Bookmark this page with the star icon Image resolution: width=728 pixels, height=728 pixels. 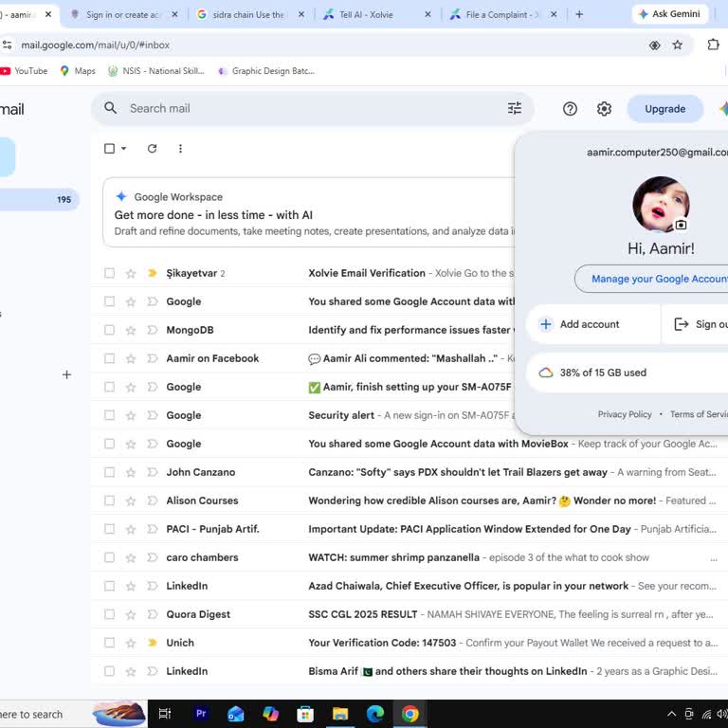[x=678, y=45]
